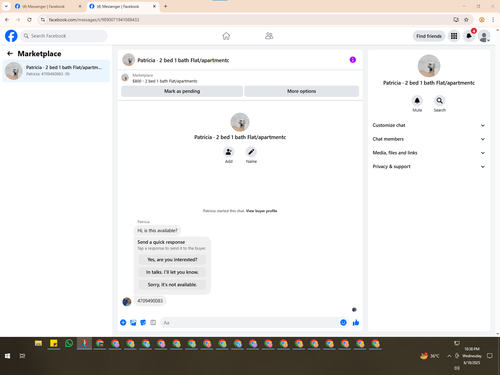Click the conversation title in chat header

point(183,60)
